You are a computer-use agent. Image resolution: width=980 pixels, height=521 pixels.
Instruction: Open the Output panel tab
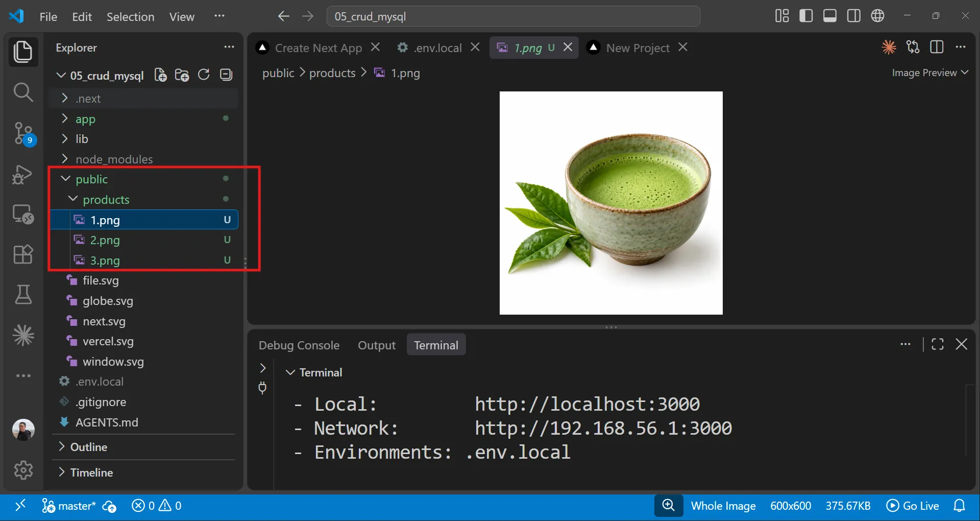377,345
